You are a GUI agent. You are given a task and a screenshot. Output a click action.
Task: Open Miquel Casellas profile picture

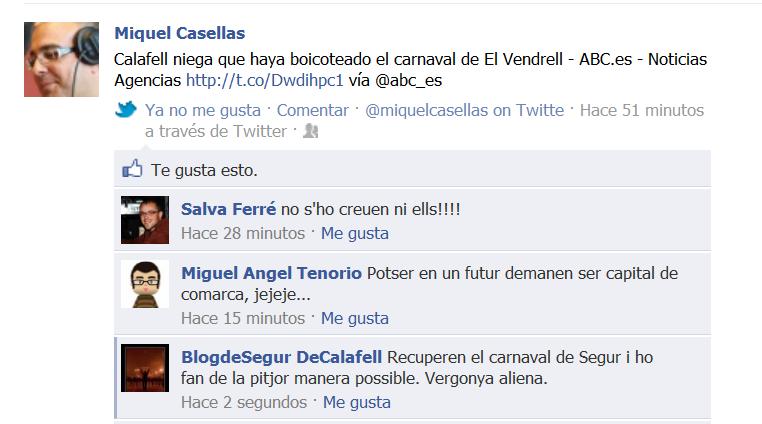point(61,59)
